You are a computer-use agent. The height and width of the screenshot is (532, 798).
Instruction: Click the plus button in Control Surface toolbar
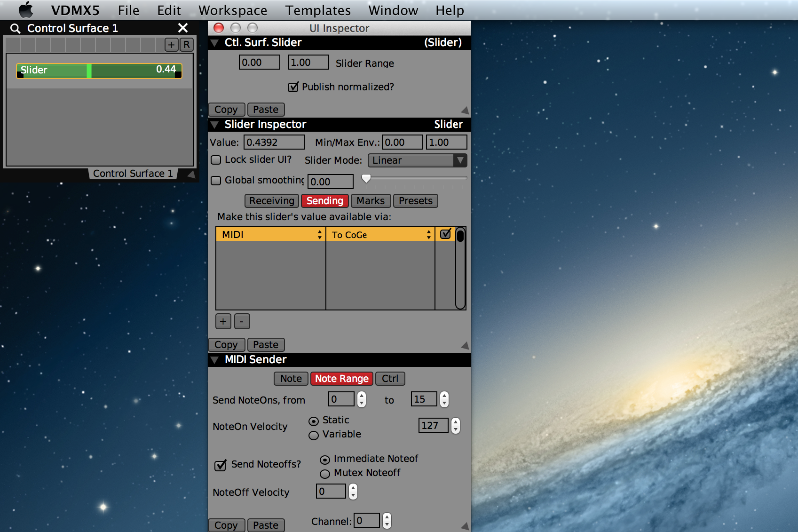pos(172,45)
